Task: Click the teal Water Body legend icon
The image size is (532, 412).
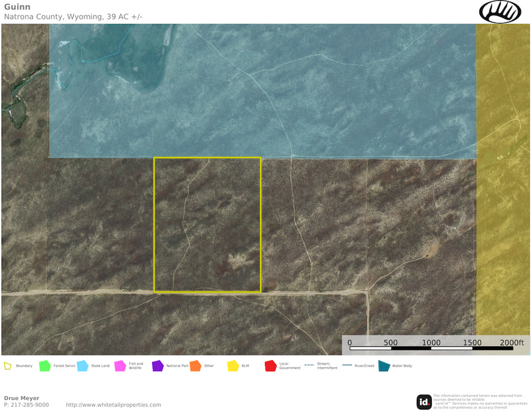Action: [384, 366]
